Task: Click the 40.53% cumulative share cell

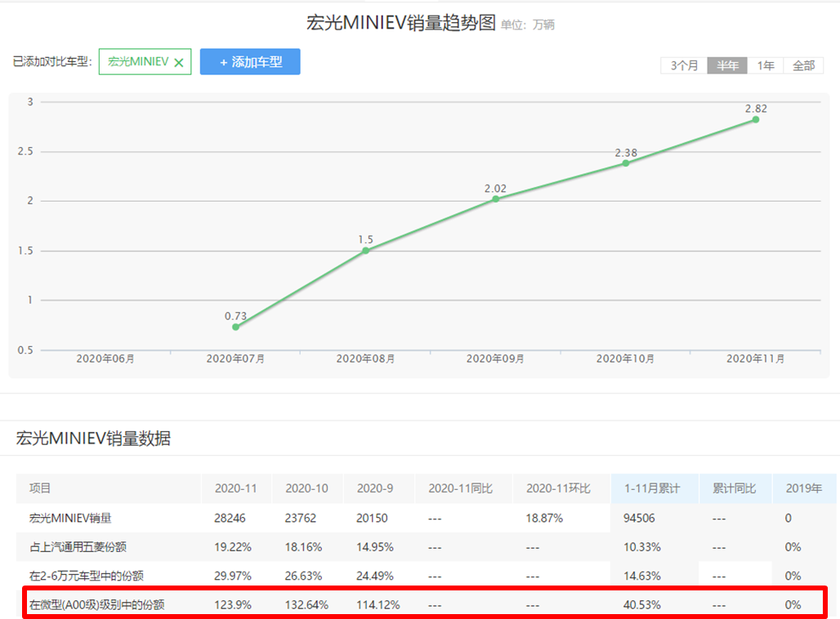Action: tap(641, 605)
